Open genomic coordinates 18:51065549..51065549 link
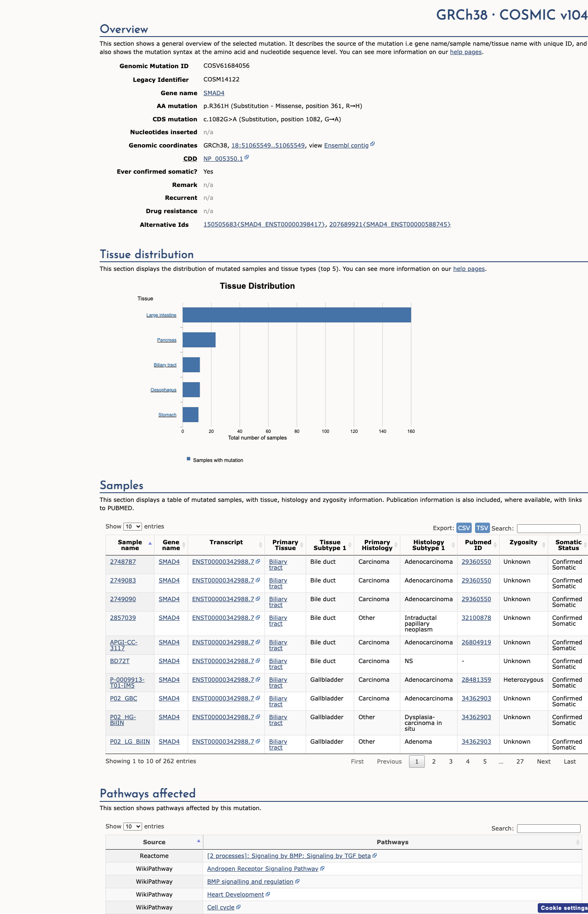588x914 pixels. 268,145
